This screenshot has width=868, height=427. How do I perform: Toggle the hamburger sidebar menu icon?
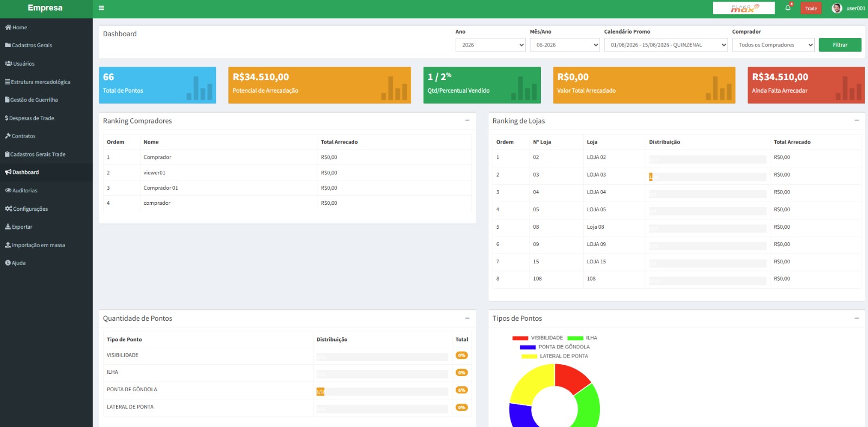coord(101,8)
